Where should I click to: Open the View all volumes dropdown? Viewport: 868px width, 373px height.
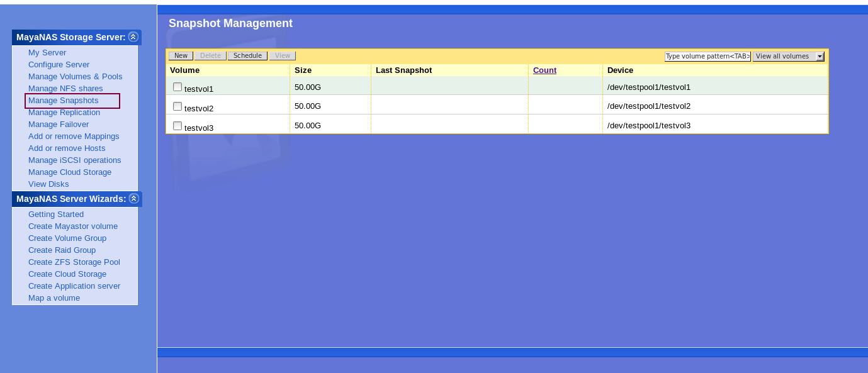point(788,57)
